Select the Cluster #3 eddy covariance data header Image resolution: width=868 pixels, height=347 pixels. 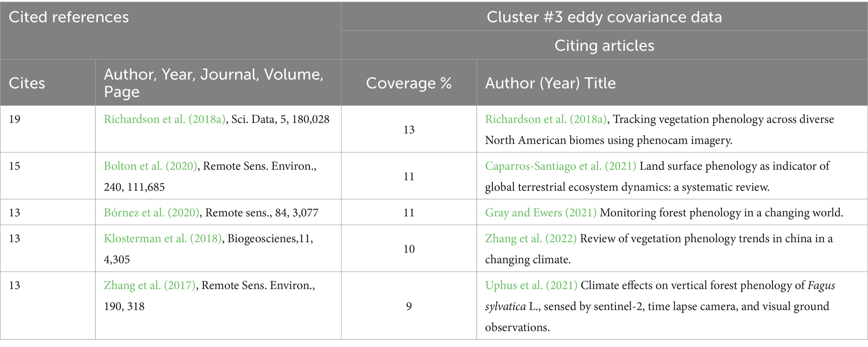(604, 17)
